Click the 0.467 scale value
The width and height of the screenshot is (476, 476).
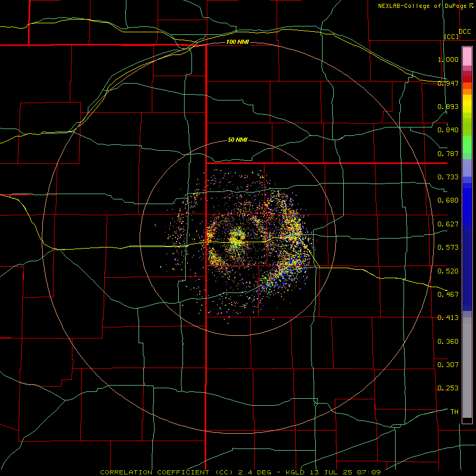pyautogui.click(x=448, y=295)
